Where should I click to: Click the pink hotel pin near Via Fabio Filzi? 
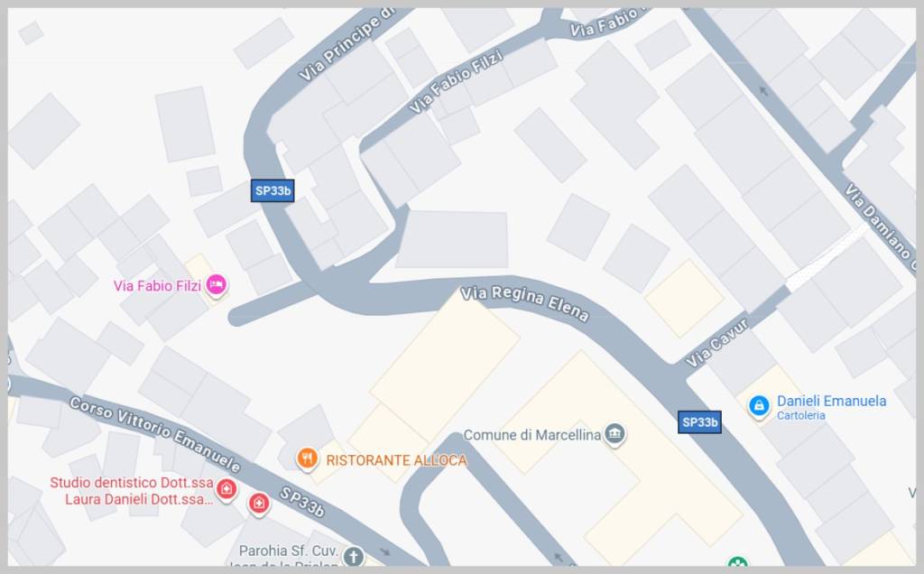[217, 285]
